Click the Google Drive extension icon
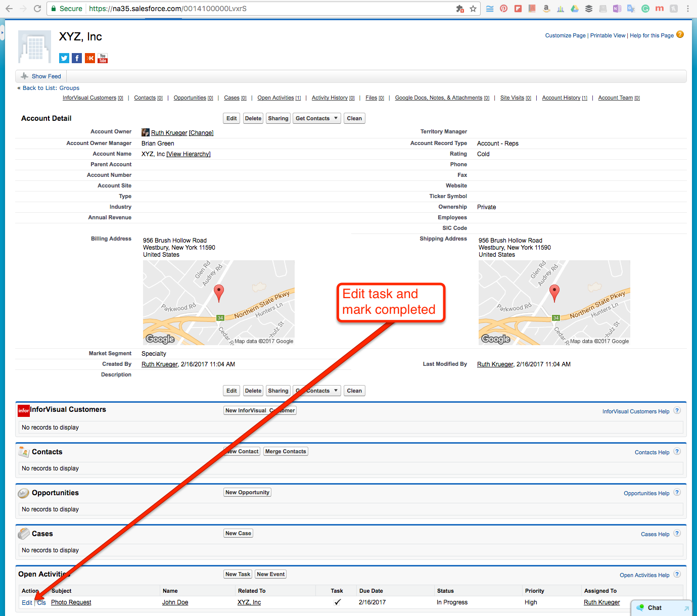This screenshot has width=697, height=616. [x=575, y=9]
